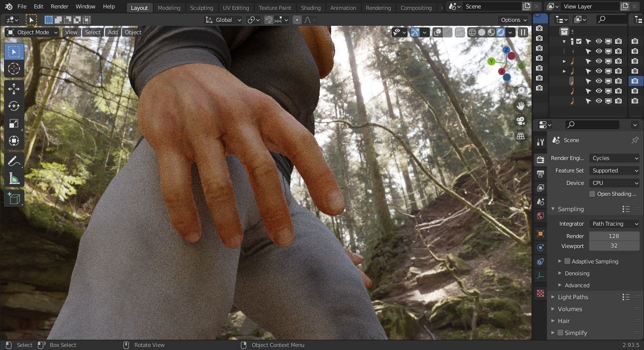
Task: Uncheck the collection exclude checkbox in outliner
Action: click(579, 41)
